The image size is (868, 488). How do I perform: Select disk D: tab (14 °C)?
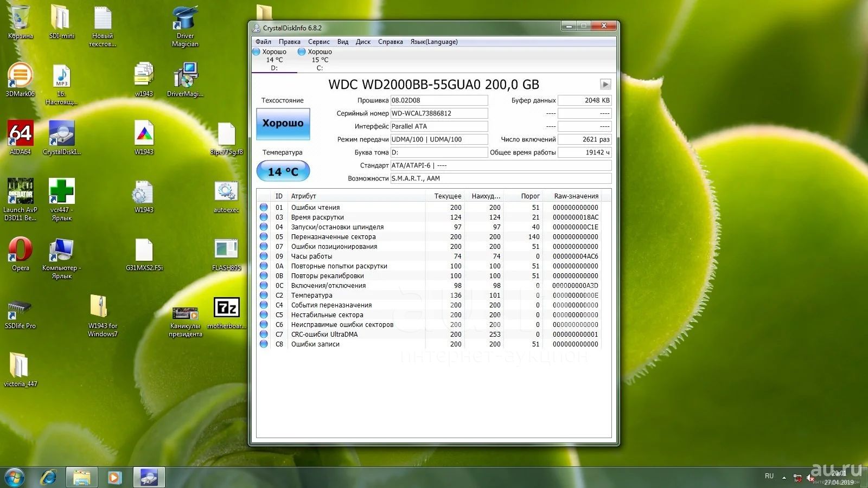[273, 60]
